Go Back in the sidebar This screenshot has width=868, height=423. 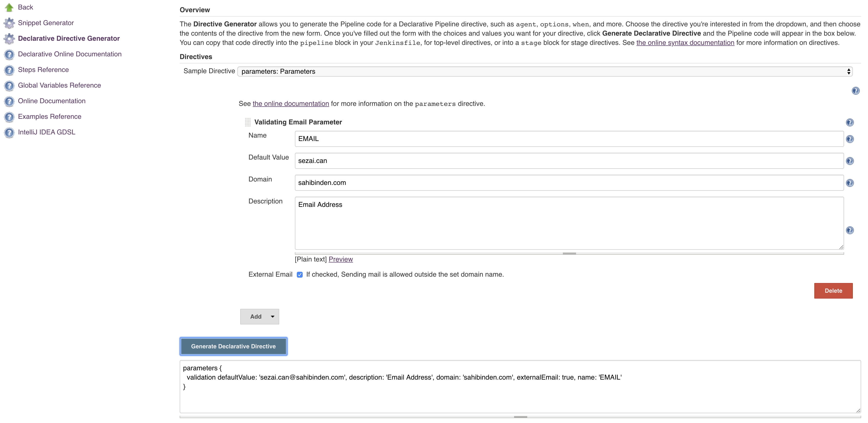pos(25,7)
